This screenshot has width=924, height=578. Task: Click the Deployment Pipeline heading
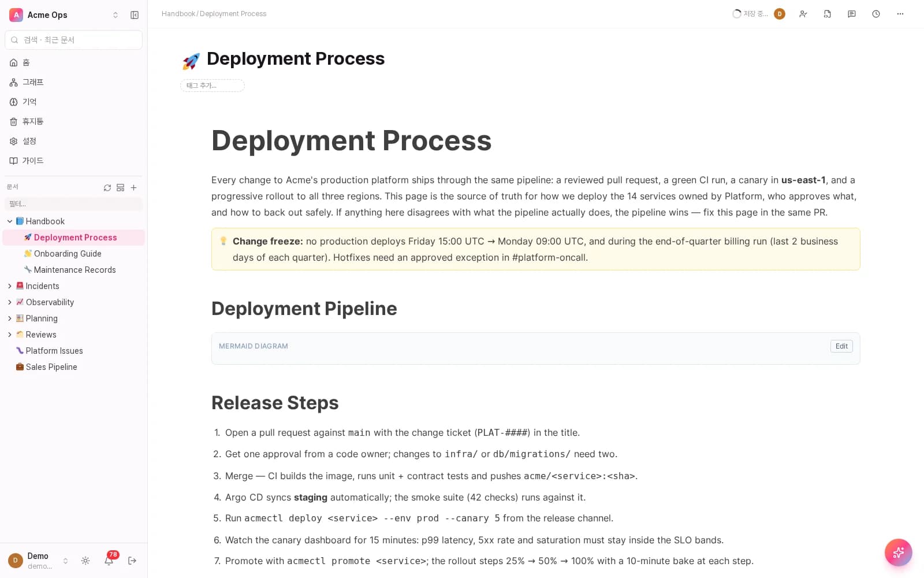coord(304,309)
